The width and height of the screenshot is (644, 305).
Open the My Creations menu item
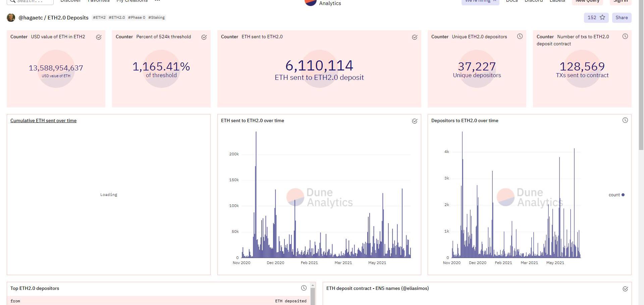[132, 1]
